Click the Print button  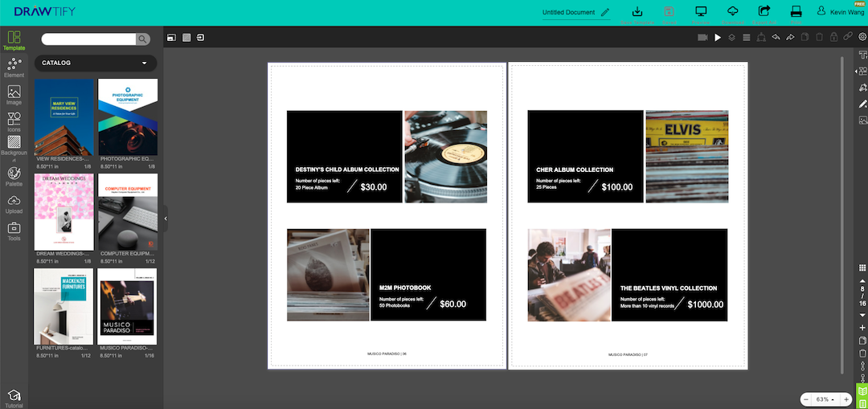[796, 15]
